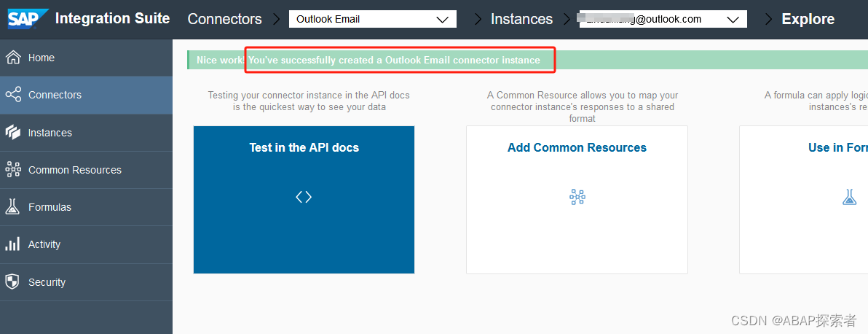This screenshot has height=334, width=868.
Task: Click the Integration Suite title text
Action: [112, 18]
